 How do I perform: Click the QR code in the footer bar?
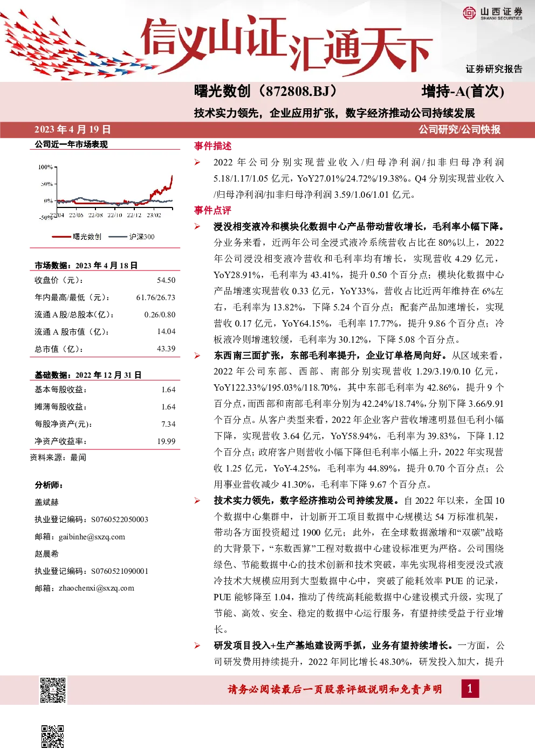53,690
